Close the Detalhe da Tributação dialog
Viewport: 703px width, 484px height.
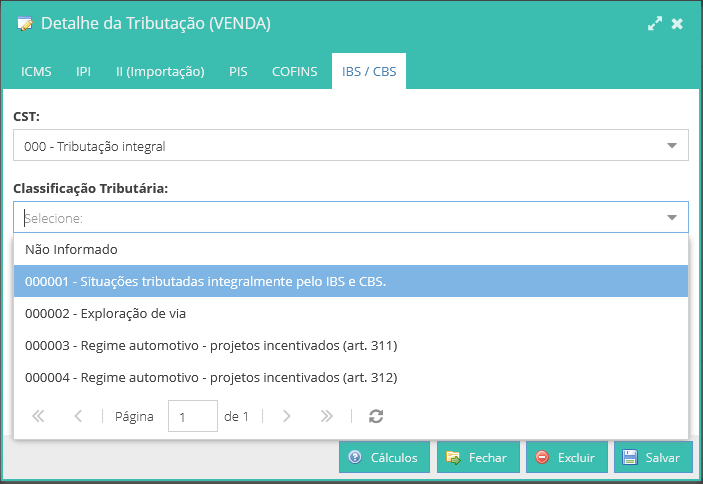(x=678, y=23)
